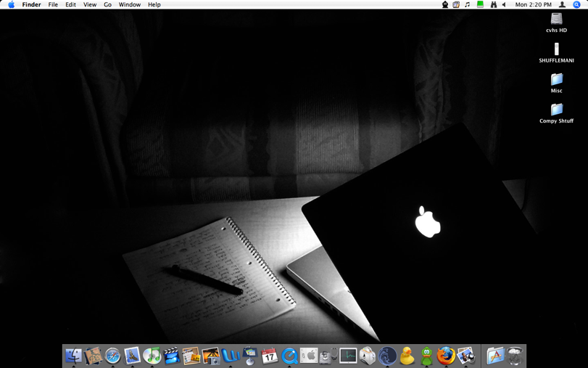This screenshot has width=588, height=368.
Task: Launch Firefox from the dock
Action: [446, 356]
